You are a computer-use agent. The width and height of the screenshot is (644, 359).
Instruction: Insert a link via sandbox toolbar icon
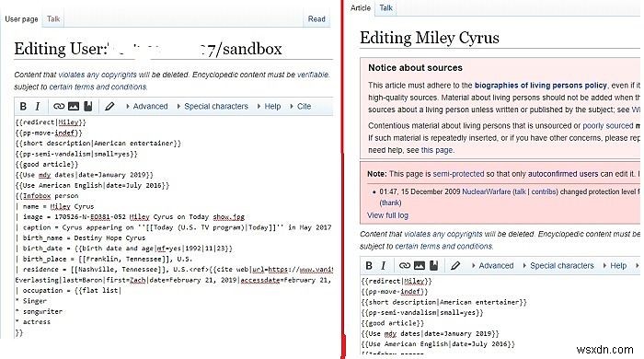pyautogui.click(x=59, y=107)
